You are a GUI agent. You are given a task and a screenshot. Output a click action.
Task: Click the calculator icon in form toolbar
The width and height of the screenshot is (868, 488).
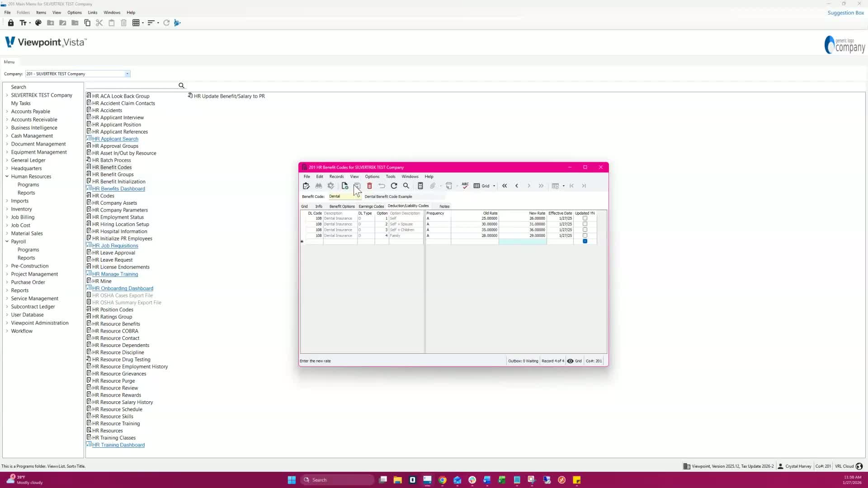[x=420, y=186]
